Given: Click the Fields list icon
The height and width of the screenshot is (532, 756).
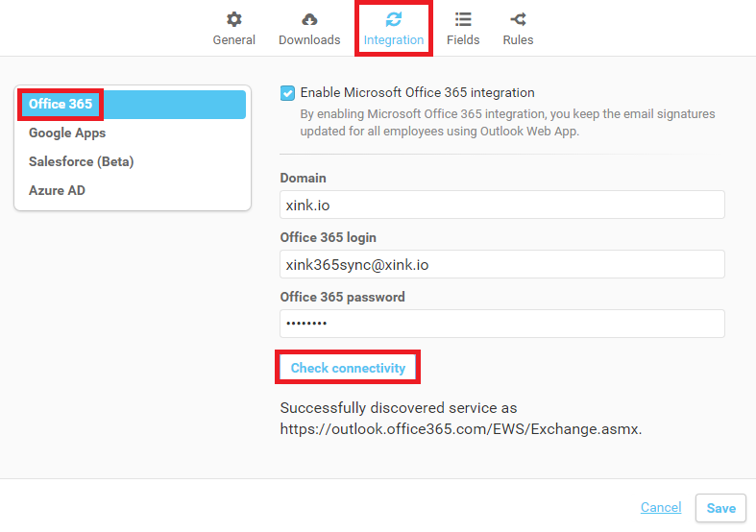Looking at the screenshot, I should pyautogui.click(x=463, y=19).
